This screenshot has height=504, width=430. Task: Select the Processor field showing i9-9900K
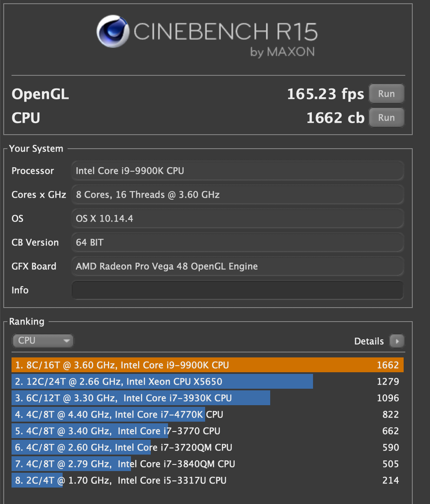[238, 170]
